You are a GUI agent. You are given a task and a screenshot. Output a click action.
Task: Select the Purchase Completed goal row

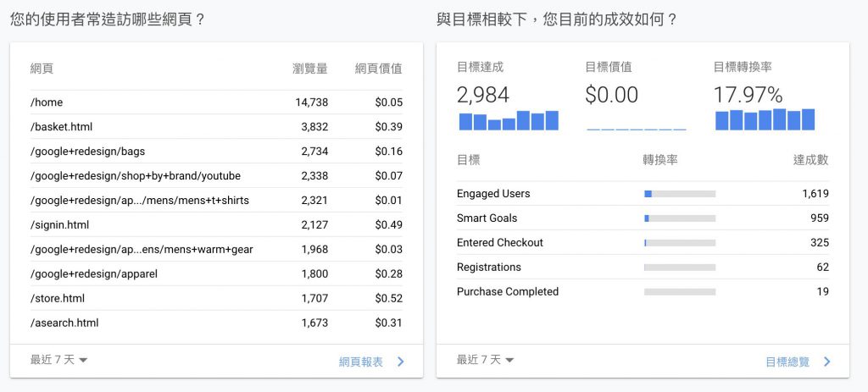642,292
